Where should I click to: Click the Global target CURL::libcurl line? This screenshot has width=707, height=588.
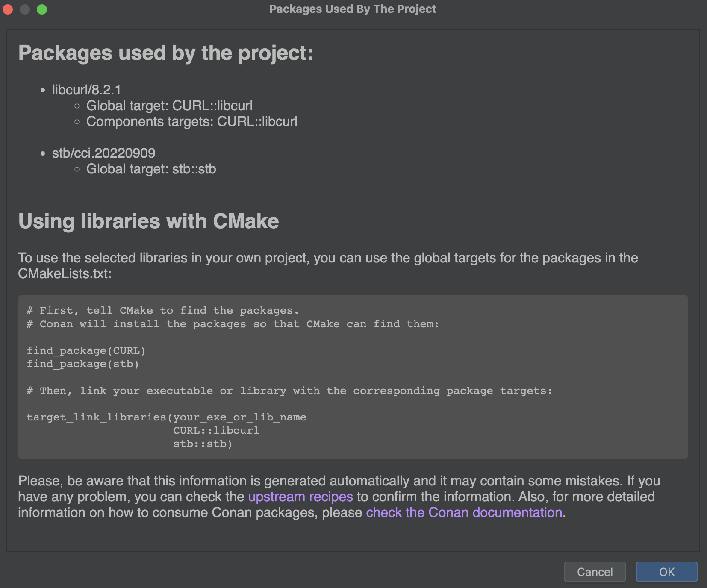[170, 106]
